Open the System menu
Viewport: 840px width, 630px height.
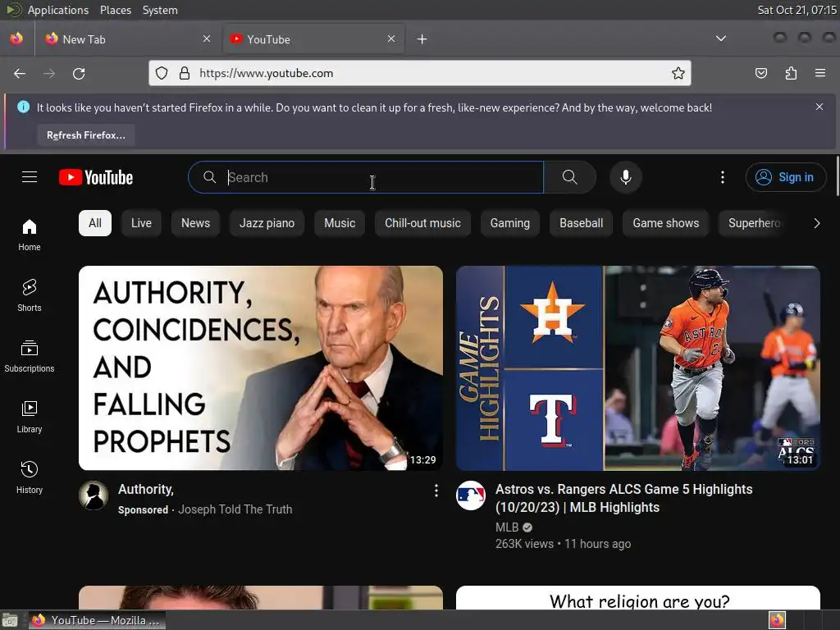pyautogui.click(x=160, y=10)
